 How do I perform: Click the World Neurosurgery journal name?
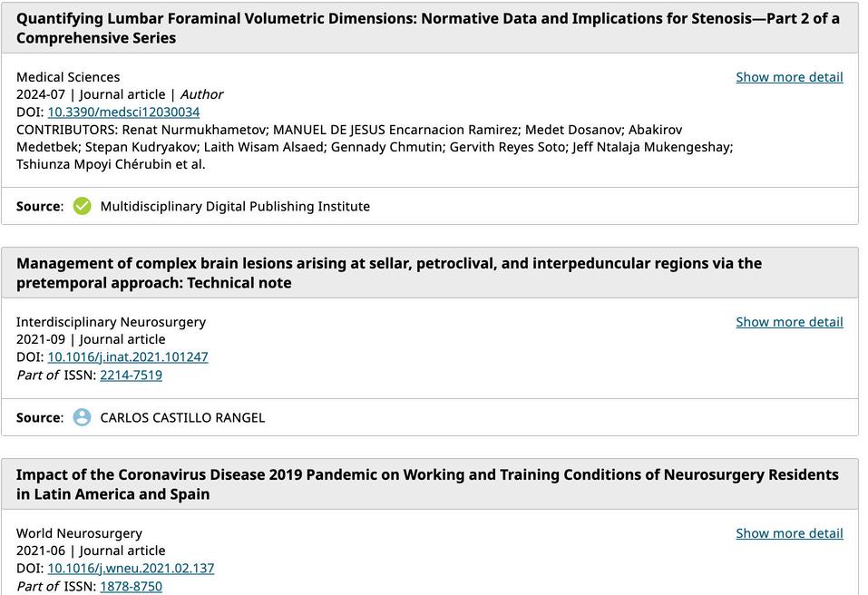(x=79, y=533)
